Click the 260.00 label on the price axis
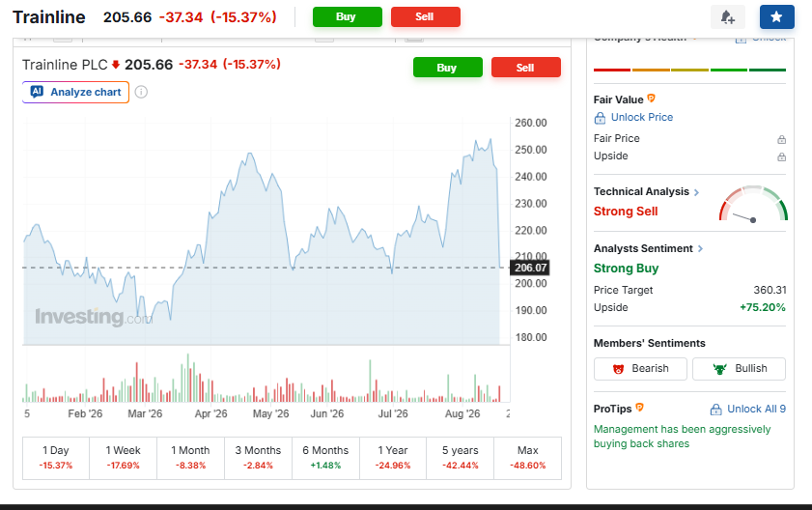This screenshot has height=510, width=812. 530,123
